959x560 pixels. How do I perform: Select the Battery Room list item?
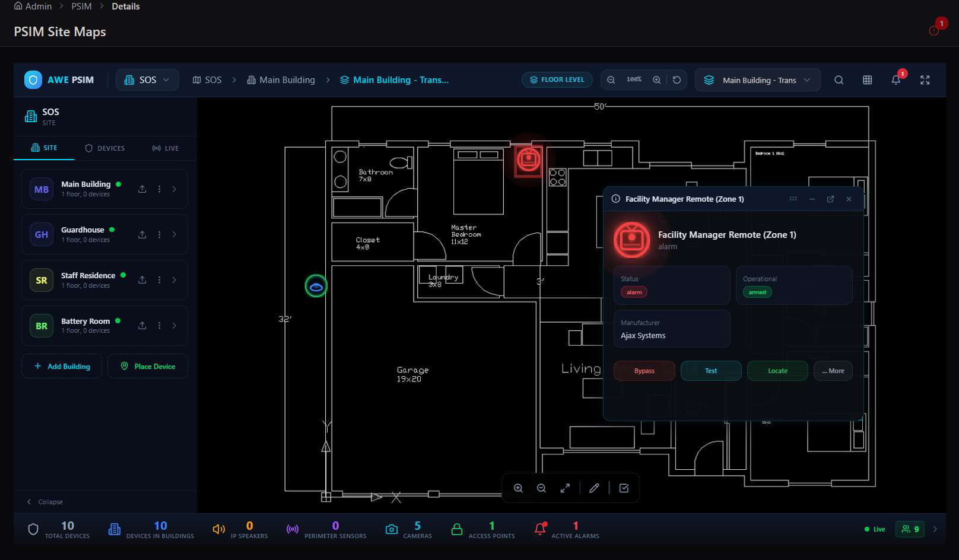104,325
